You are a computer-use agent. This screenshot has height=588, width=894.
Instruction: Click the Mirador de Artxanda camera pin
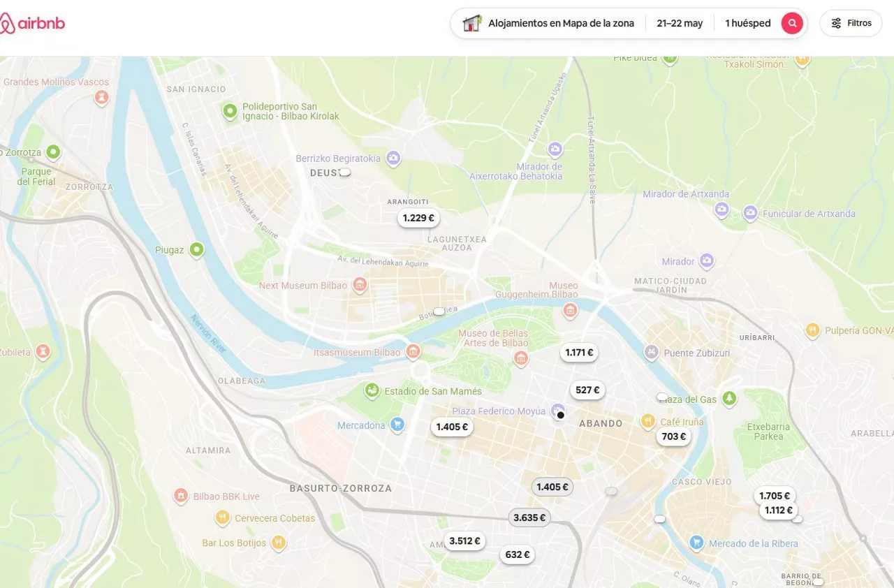click(x=721, y=209)
